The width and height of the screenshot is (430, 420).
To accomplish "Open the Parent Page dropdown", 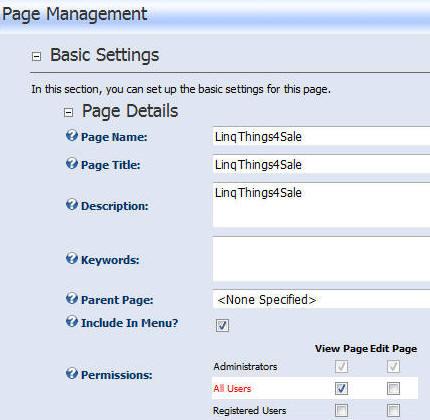I will pyautogui.click(x=321, y=299).
